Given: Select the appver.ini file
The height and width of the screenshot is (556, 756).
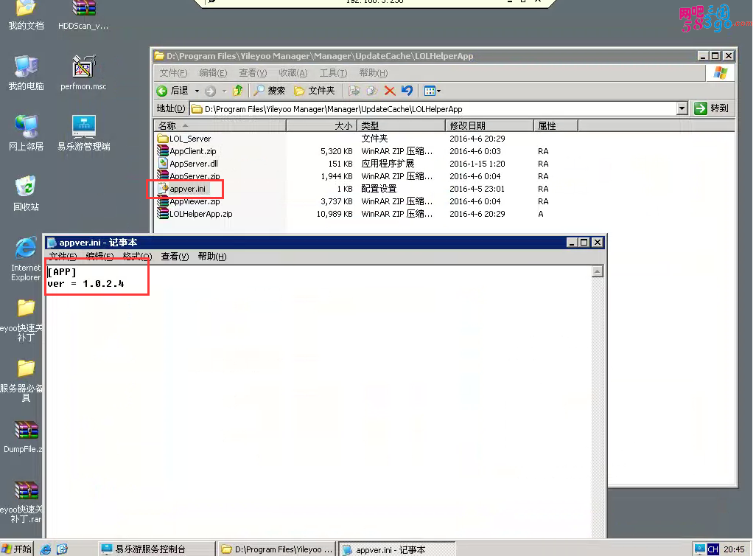Looking at the screenshot, I should click(182, 190).
